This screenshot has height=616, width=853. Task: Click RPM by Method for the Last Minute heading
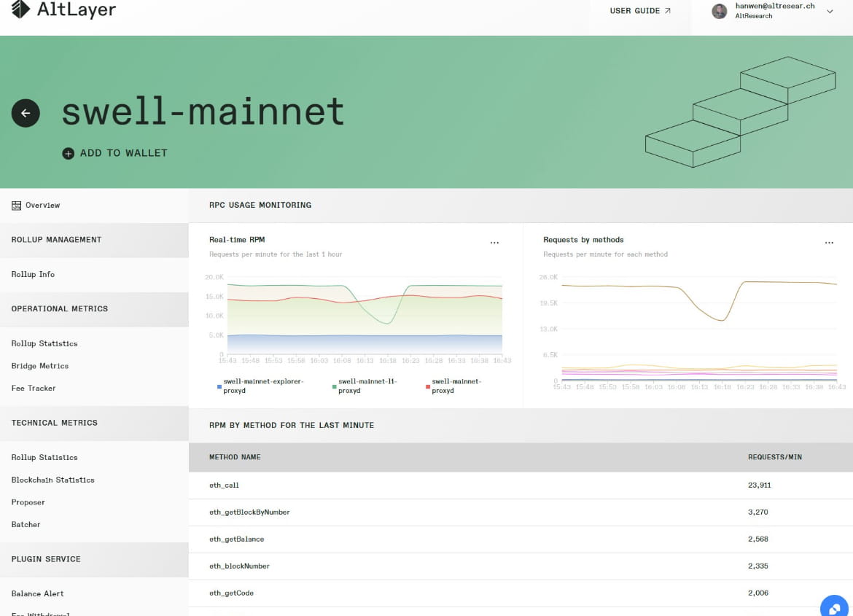click(x=292, y=425)
